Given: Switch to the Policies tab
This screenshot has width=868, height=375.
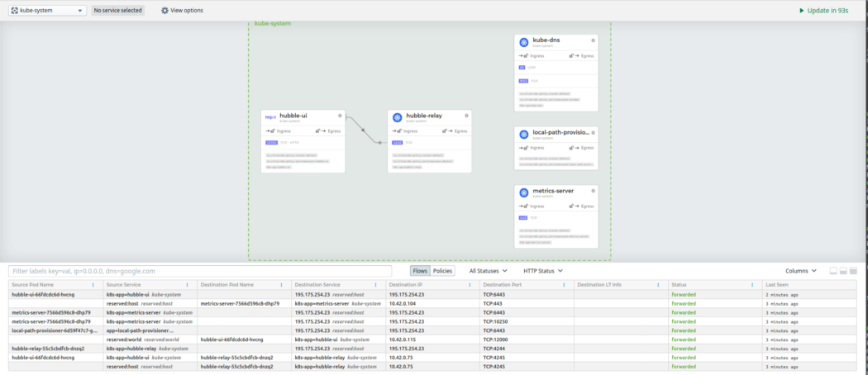Looking at the screenshot, I should [x=442, y=271].
